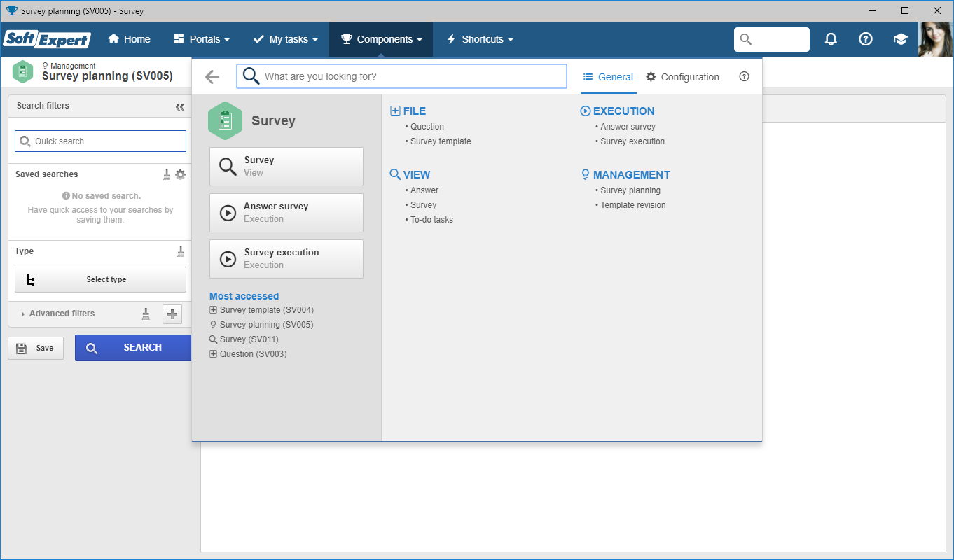Viewport: 954px width, 560px height.
Task: Click the graduation cap training icon
Action: [901, 39]
